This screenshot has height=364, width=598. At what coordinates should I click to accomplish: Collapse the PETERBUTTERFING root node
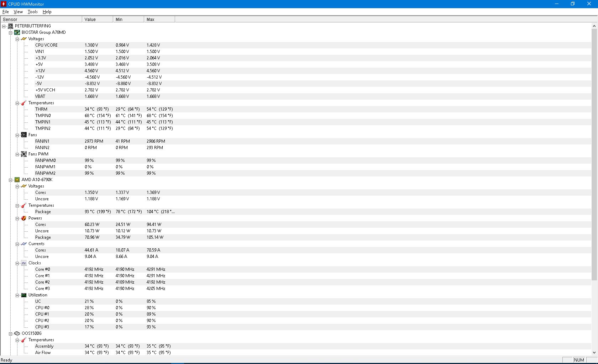(4, 26)
